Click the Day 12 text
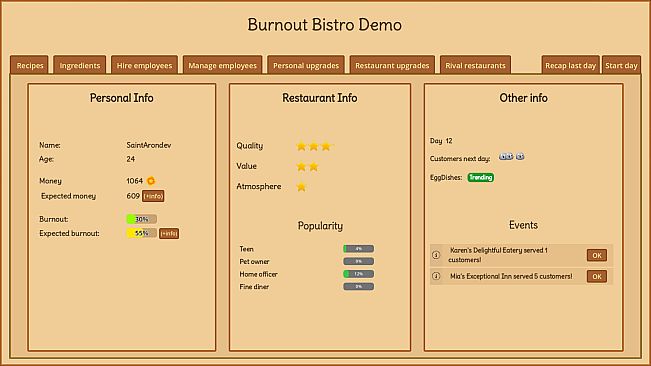The image size is (651, 366). pyautogui.click(x=441, y=141)
